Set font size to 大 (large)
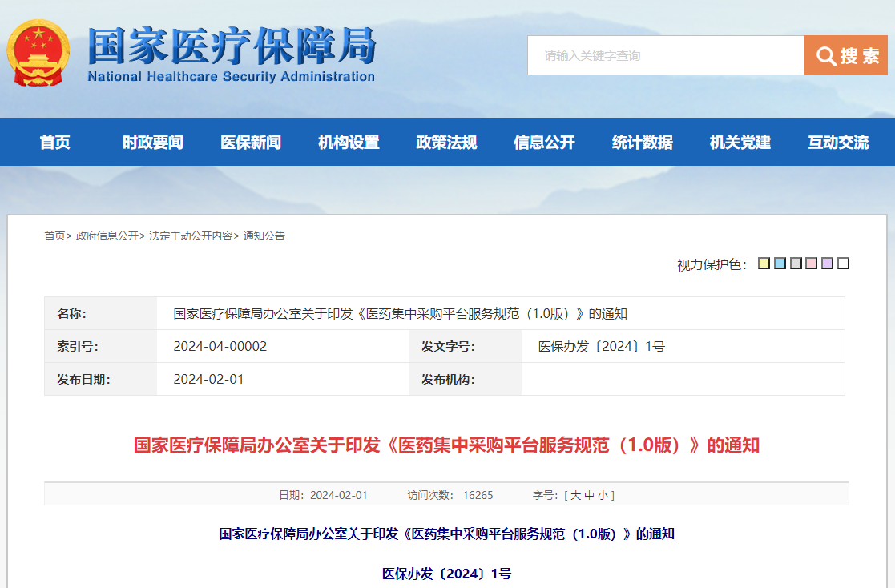Viewport: 895px width, 588px height. point(575,495)
